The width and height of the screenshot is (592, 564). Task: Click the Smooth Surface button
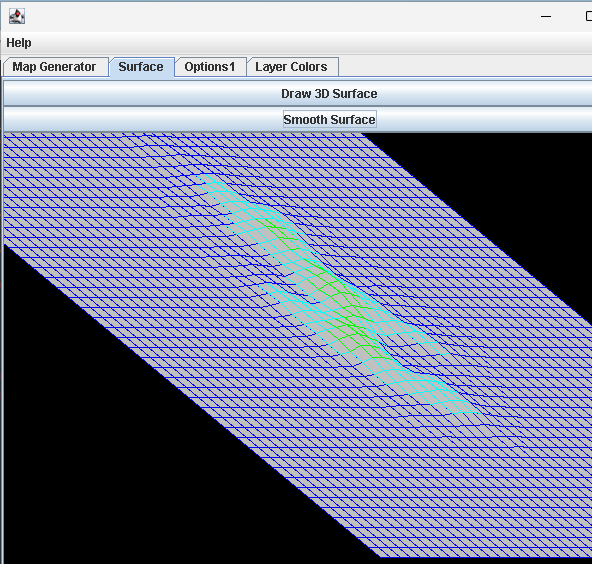click(x=298, y=120)
